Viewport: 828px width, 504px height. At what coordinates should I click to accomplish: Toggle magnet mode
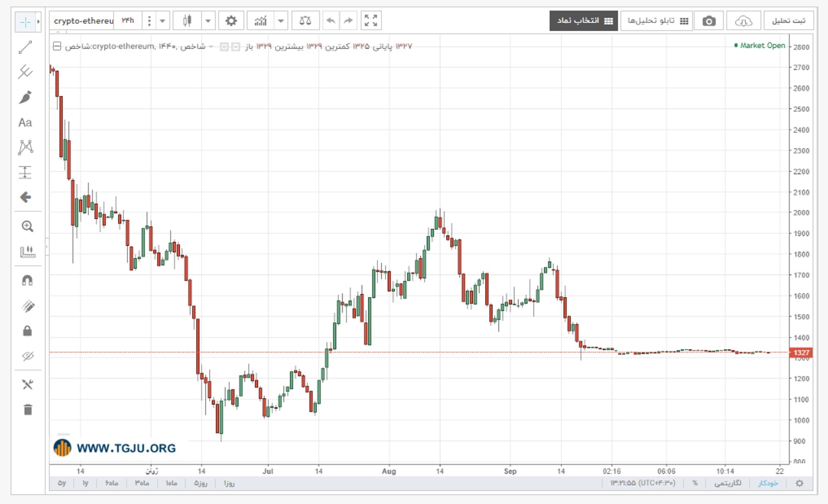[28, 280]
